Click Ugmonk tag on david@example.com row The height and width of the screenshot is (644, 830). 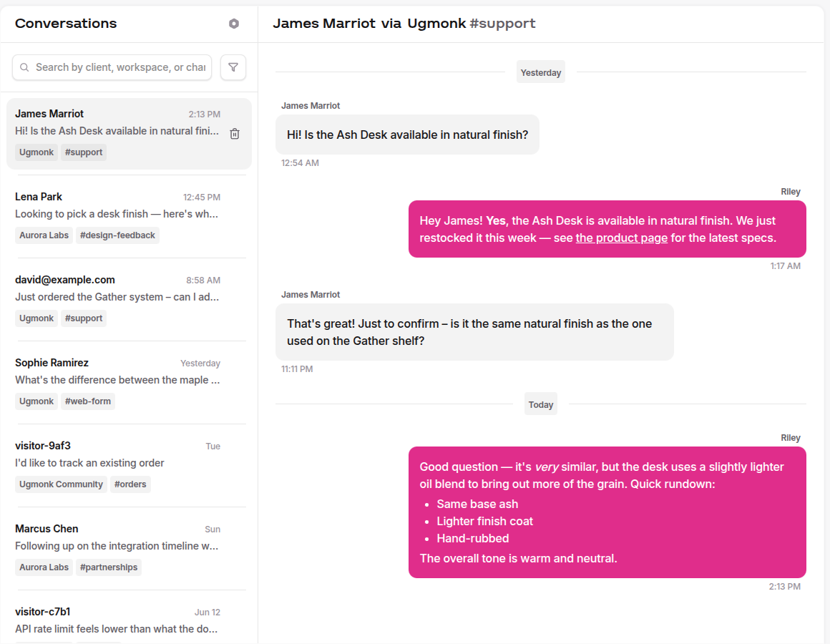click(x=36, y=318)
